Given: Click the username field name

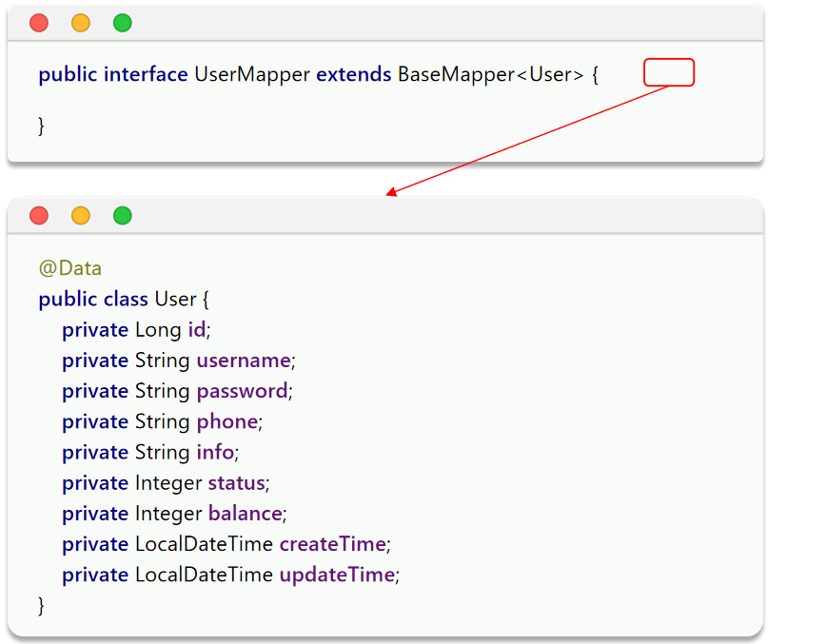Looking at the screenshot, I should (x=243, y=361).
